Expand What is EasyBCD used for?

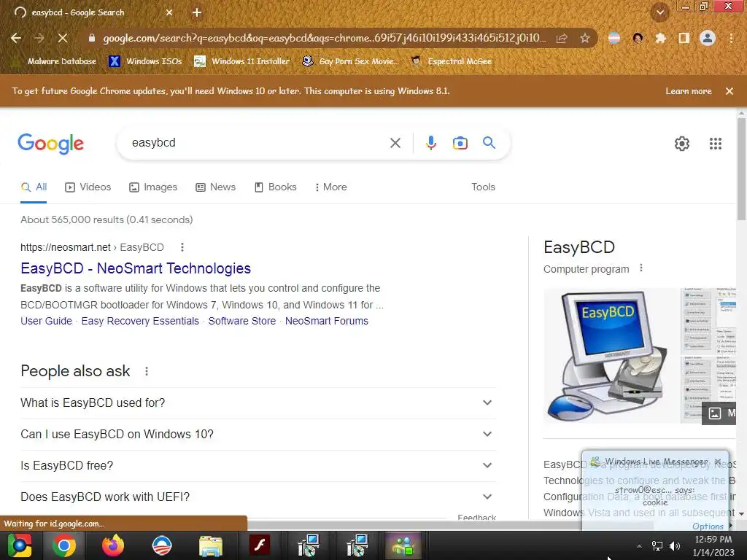[x=258, y=402]
